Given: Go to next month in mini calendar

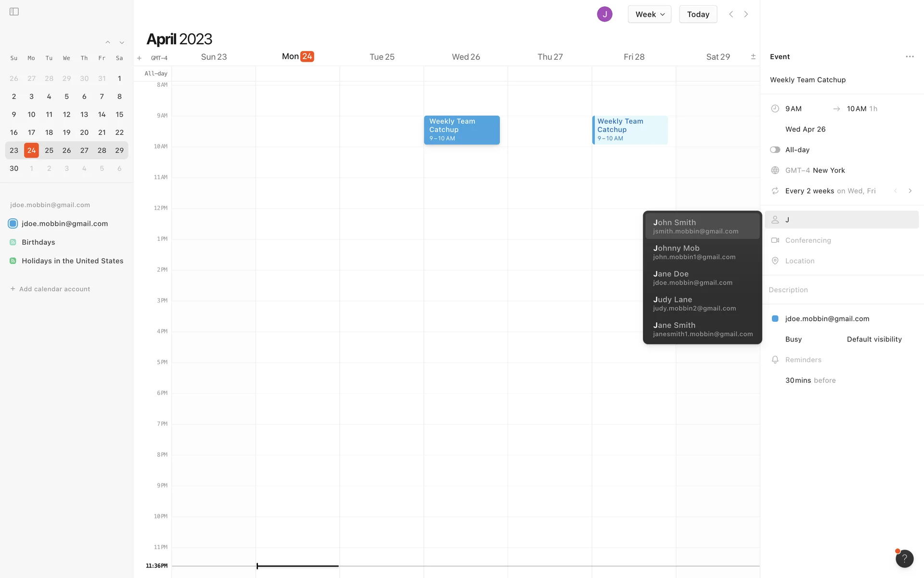Looking at the screenshot, I should pyautogui.click(x=122, y=43).
